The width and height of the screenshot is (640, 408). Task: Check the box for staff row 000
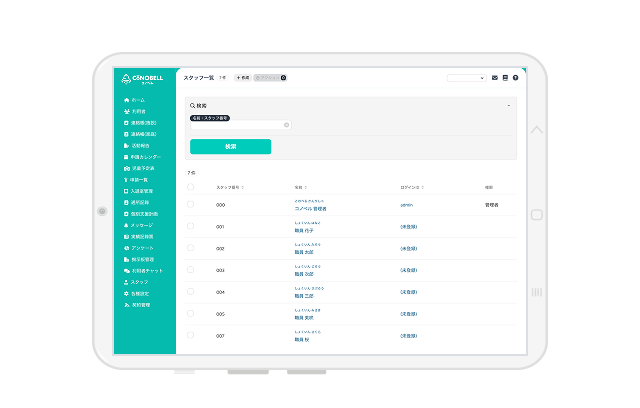point(191,205)
